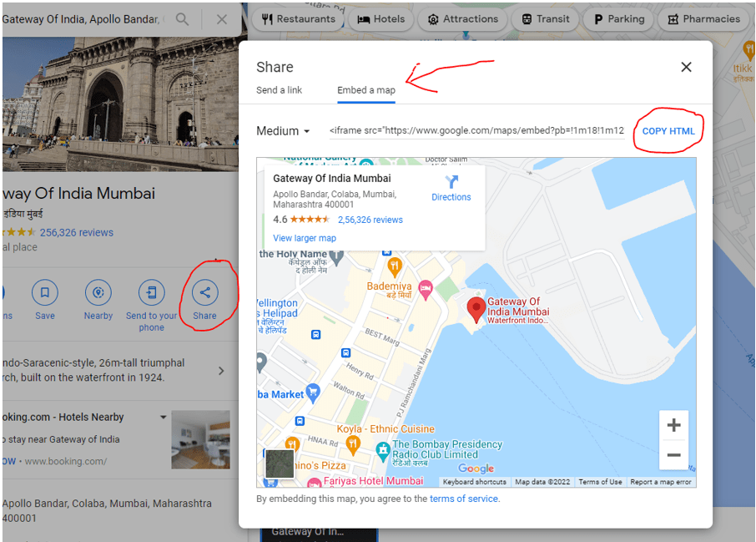
Task: Select the satellite view thumbnail
Action: coord(279,463)
